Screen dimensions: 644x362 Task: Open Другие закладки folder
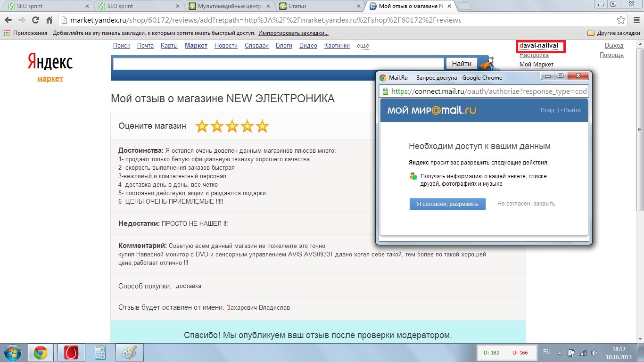pos(614,33)
